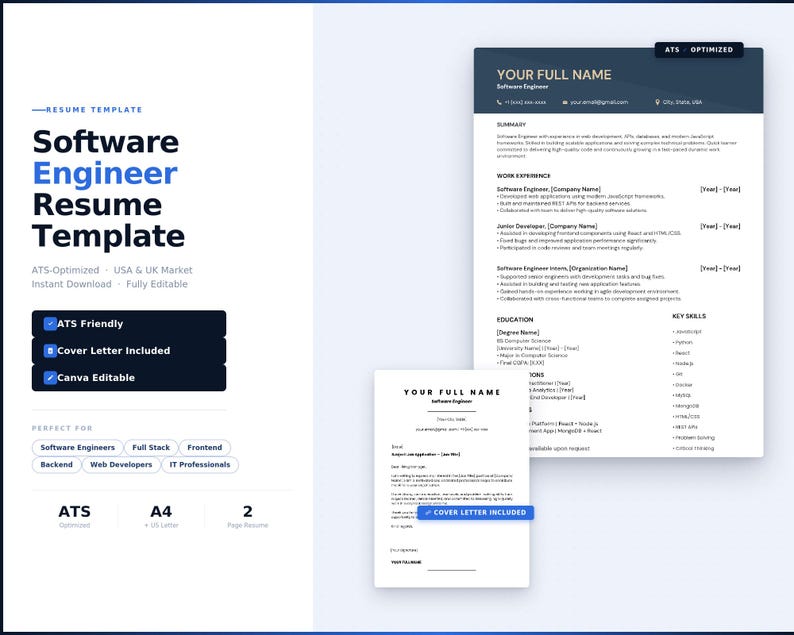The image size is (794, 635).
Task: Click the IT Professionals tag
Action: 200,465
